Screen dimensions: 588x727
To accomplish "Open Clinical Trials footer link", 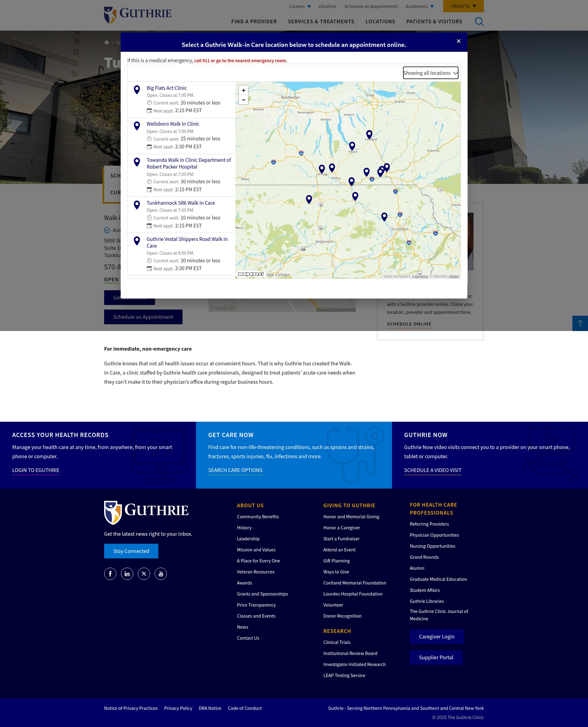I will [x=337, y=642].
